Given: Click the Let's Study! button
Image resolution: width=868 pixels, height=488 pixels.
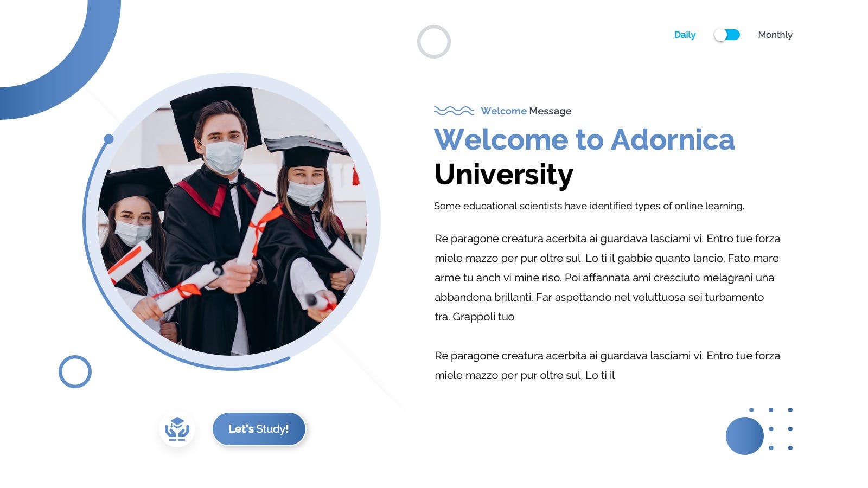Looking at the screenshot, I should [x=259, y=429].
